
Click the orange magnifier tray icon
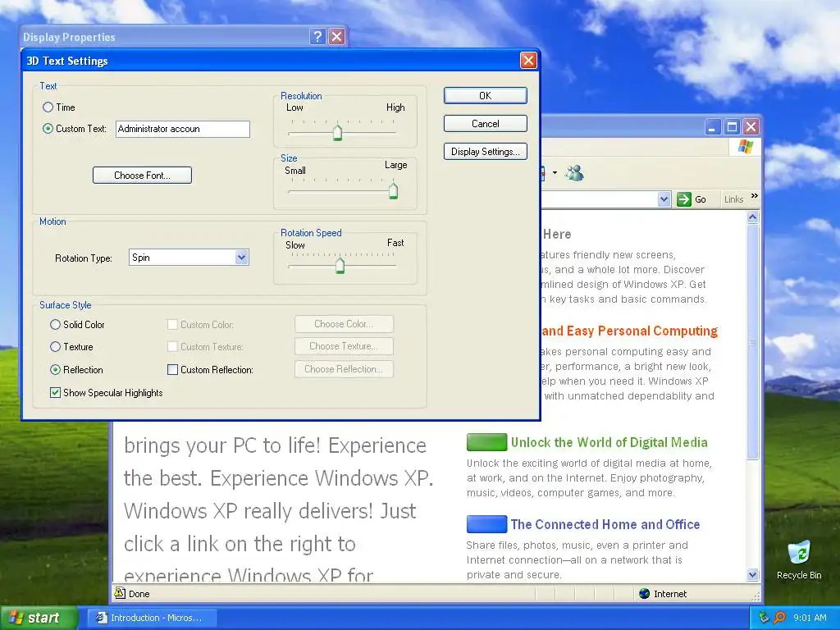pos(779,618)
